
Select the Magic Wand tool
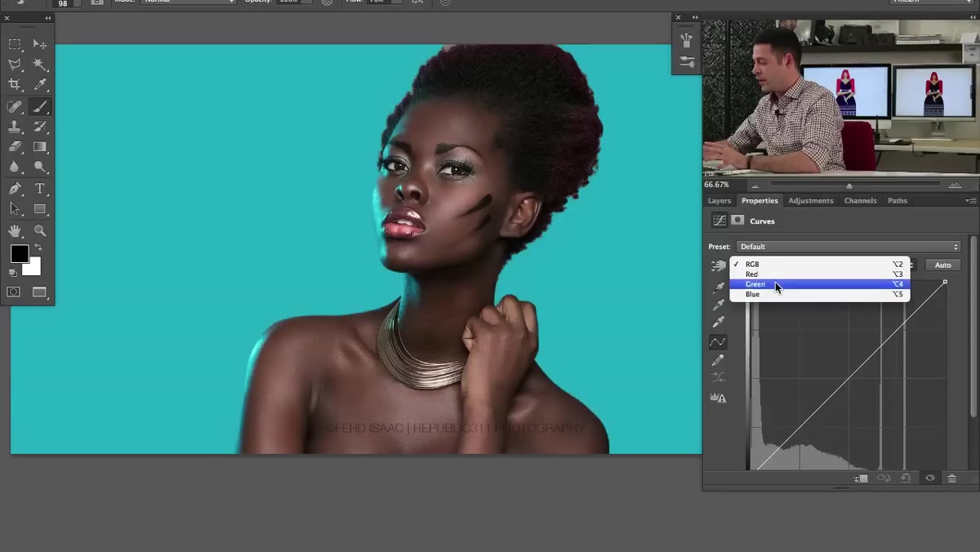pyautogui.click(x=39, y=65)
